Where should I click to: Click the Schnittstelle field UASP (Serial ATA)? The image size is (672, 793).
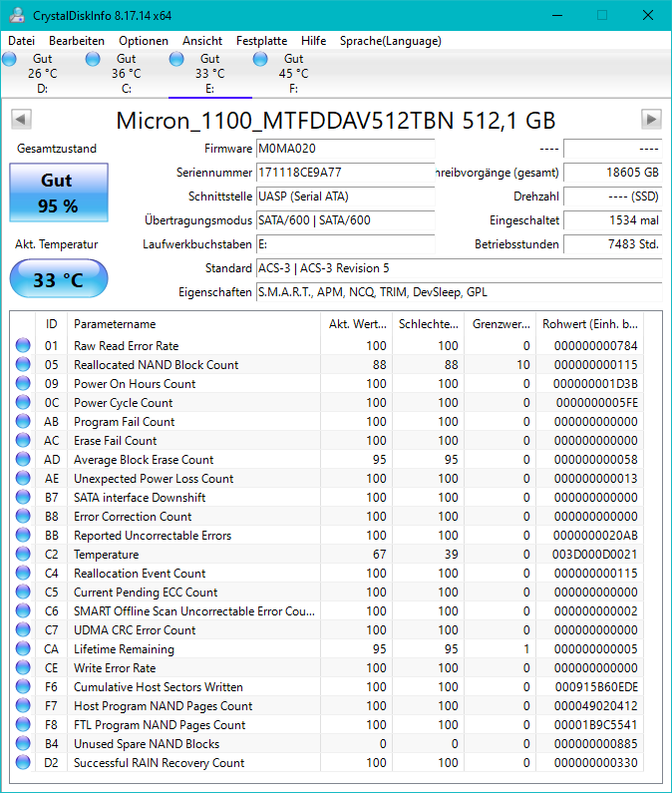point(345,197)
